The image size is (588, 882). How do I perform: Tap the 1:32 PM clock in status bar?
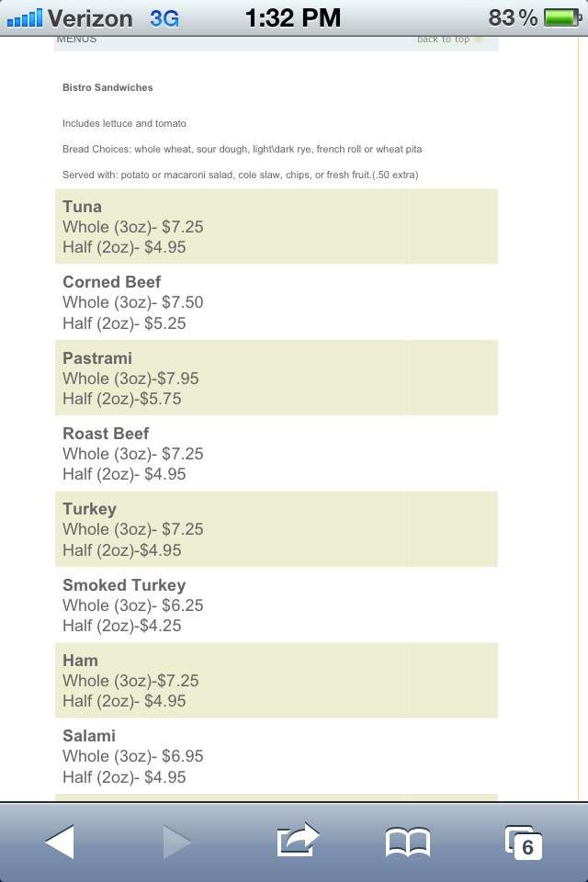293,17
